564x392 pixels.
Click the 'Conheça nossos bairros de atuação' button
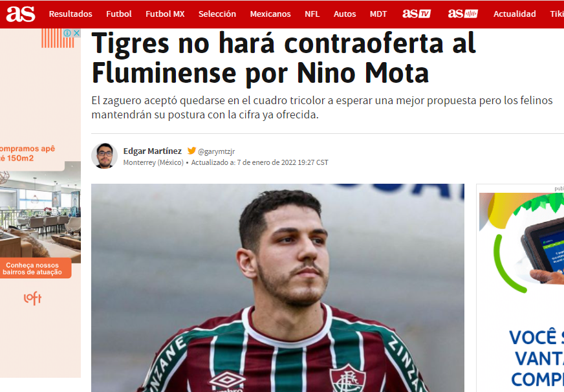(x=32, y=268)
